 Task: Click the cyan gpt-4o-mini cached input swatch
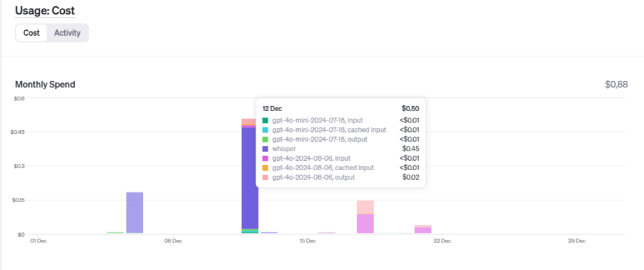[265, 130]
